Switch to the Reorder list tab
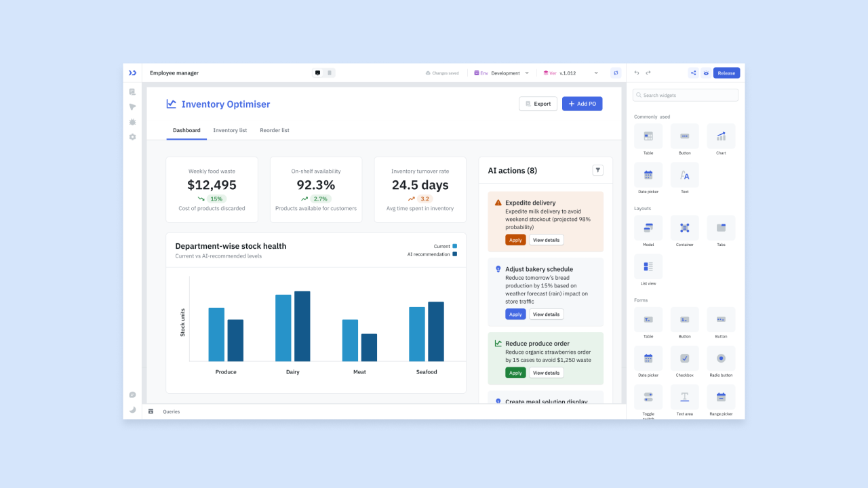 pyautogui.click(x=275, y=130)
